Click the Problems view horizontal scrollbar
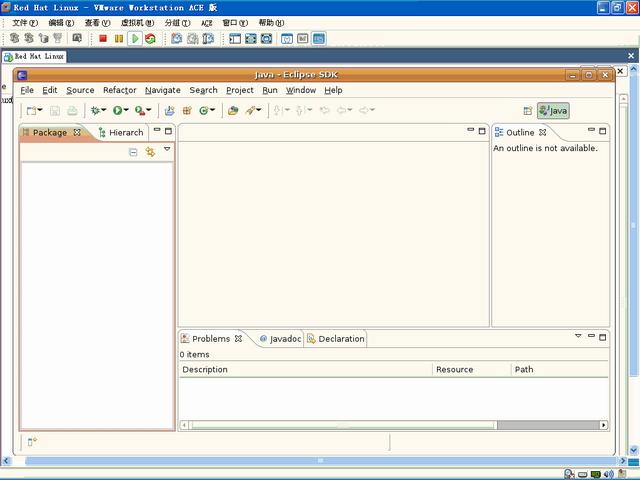Image resolution: width=640 pixels, height=480 pixels. click(393, 425)
